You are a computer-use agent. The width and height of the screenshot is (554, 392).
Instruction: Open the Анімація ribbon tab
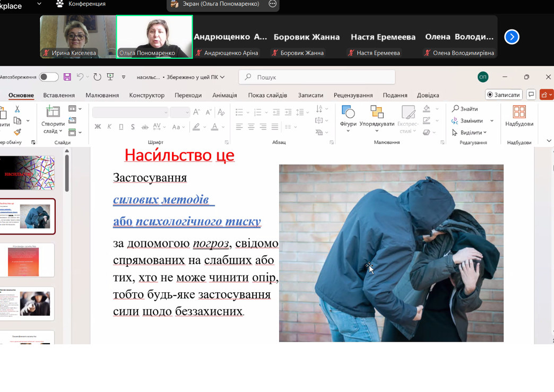point(224,95)
